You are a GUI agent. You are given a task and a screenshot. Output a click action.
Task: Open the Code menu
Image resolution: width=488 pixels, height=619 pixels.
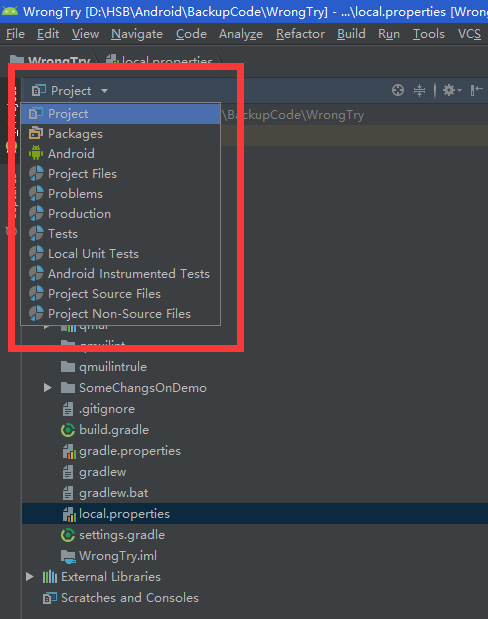pyautogui.click(x=191, y=34)
